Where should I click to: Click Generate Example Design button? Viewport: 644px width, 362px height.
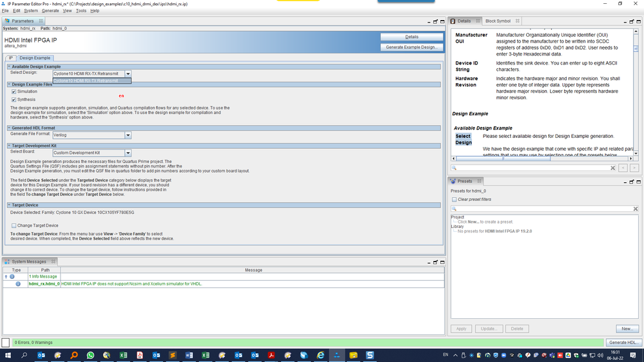(411, 47)
